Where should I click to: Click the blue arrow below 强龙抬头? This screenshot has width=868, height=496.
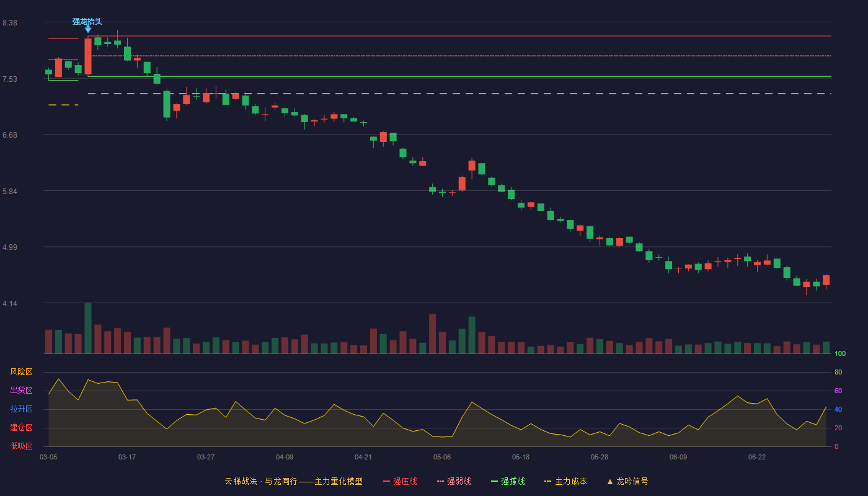point(88,29)
